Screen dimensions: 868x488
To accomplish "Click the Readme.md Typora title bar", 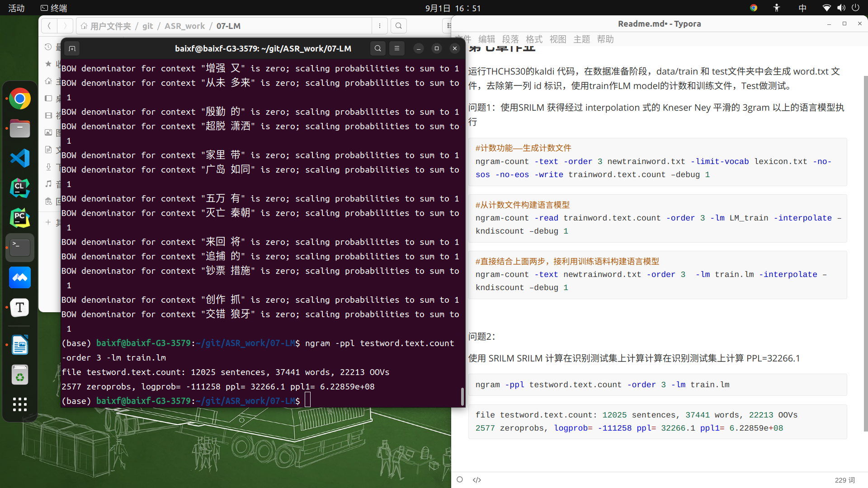I will click(x=659, y=23).
